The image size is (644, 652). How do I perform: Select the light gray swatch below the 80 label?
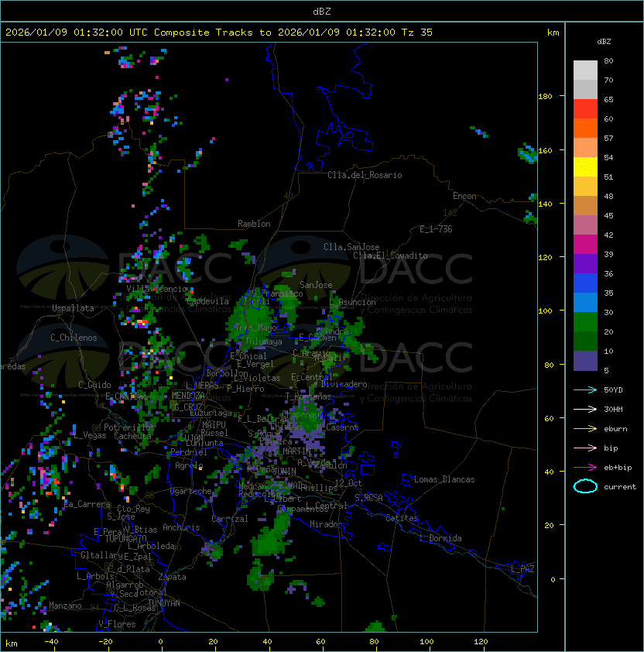pos(585,70)
